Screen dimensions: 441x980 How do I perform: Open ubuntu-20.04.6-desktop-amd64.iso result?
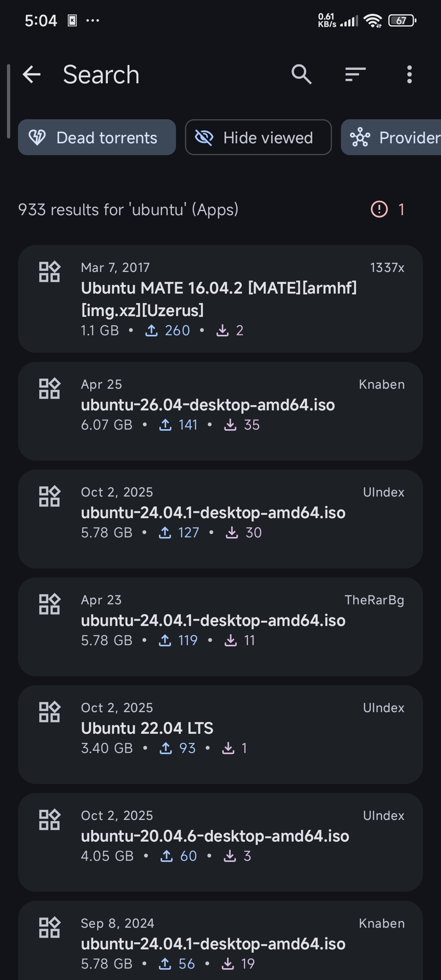pos(220,842)
